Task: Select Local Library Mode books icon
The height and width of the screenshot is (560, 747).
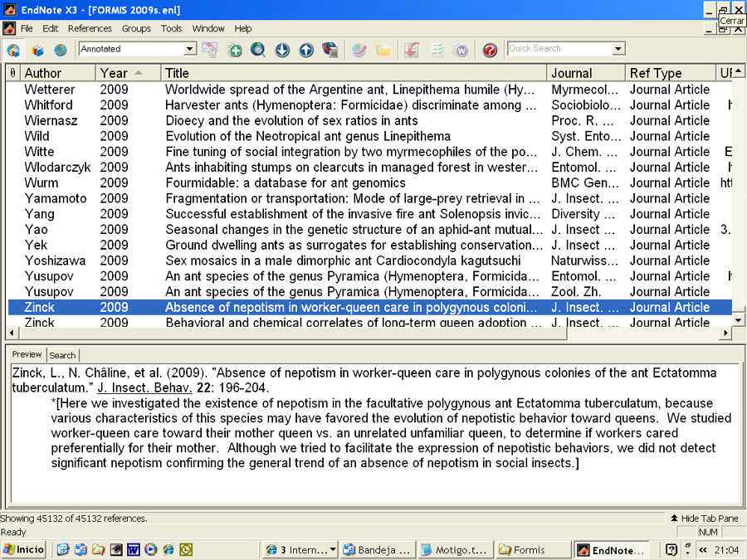Action: [x=37, y=50]
